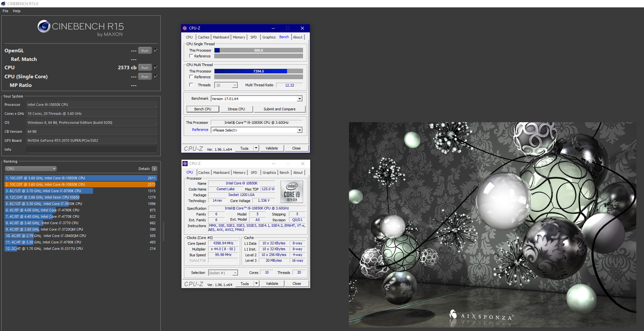644x331 pixels.
Task: Click Core Speed value 4398.94 MHz
Action: point(223,243)
